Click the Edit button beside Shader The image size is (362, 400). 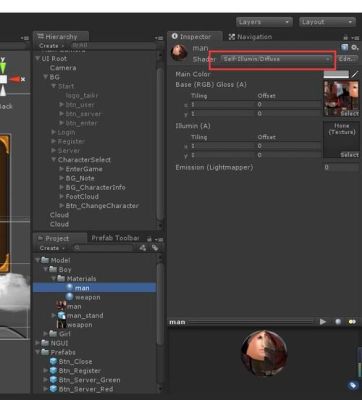coord(347,59)
